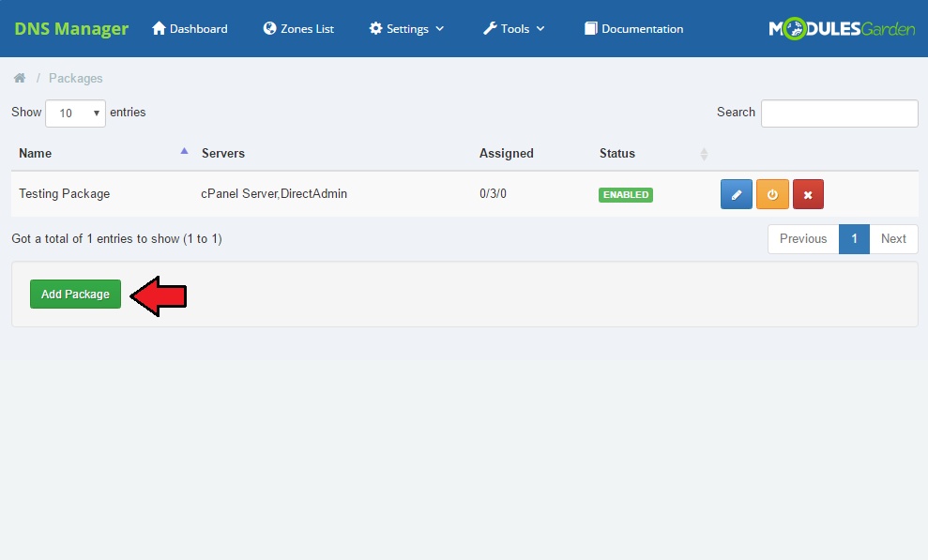Screen dimensions: 928x560
Task: Sort table by Status column
Action: pos(653,153)
